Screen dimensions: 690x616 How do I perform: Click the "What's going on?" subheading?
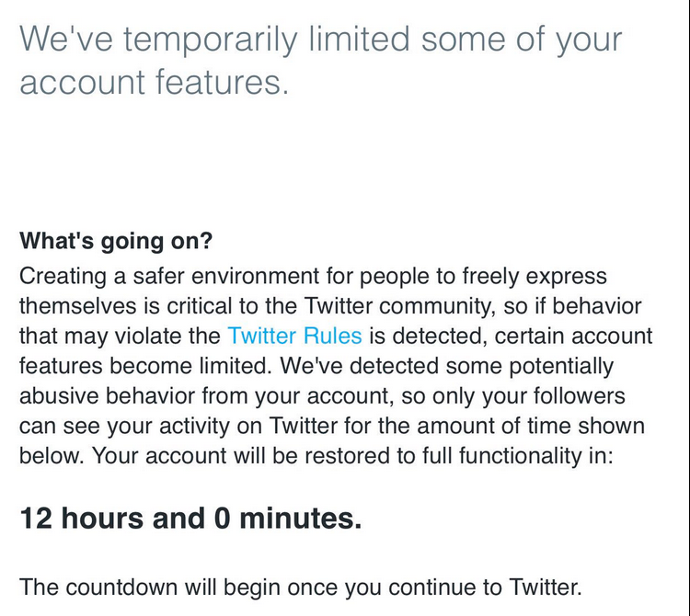pos(116,242)
